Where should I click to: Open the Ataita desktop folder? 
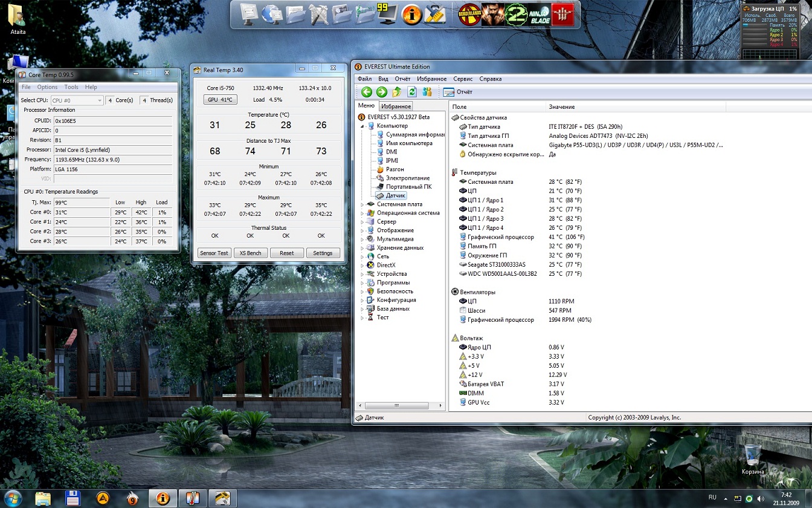tap(18, 20)
